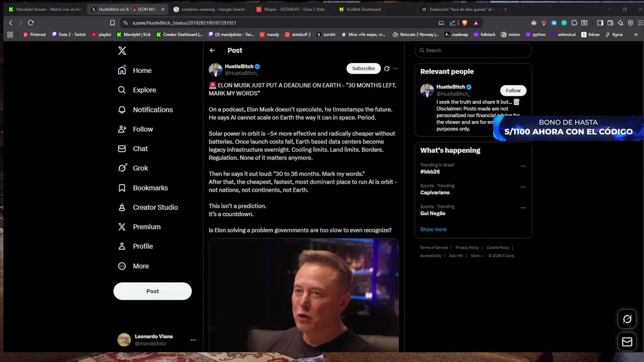Image resolution: width=644 pixels, height=362 pixels.
Task: Open Explore in the X sidebar
Action: coord(137,90)
